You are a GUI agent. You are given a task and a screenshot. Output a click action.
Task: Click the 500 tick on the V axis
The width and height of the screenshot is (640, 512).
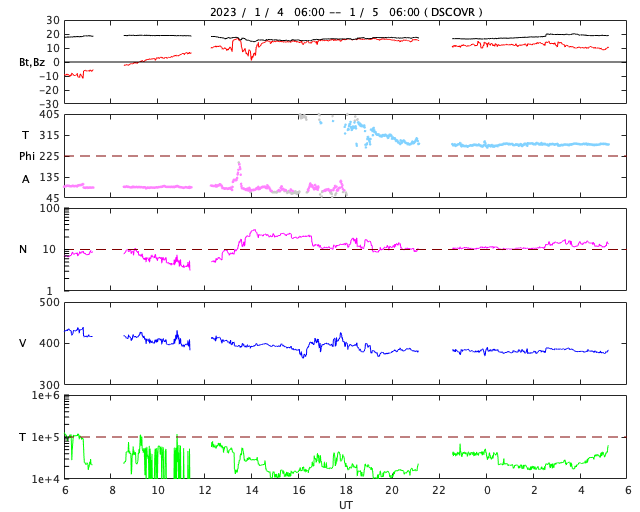(x=49, y=303)
